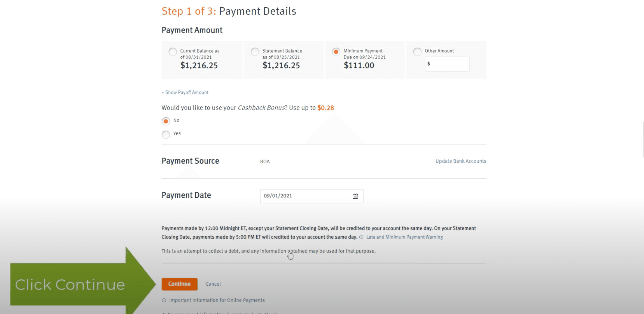Click info icon beside Late Payment Warning
This screenshot has height=314, width=644.
[x=361, y=237]
